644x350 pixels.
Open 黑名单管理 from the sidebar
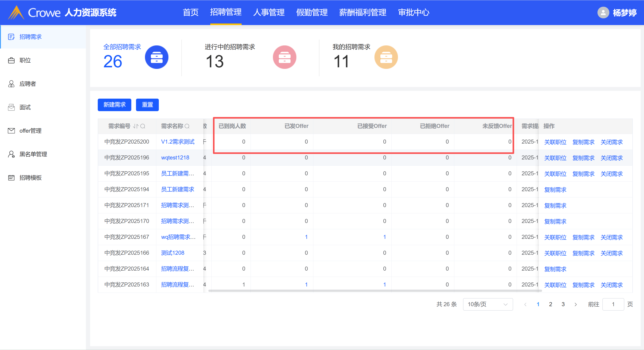coord(33,154)
